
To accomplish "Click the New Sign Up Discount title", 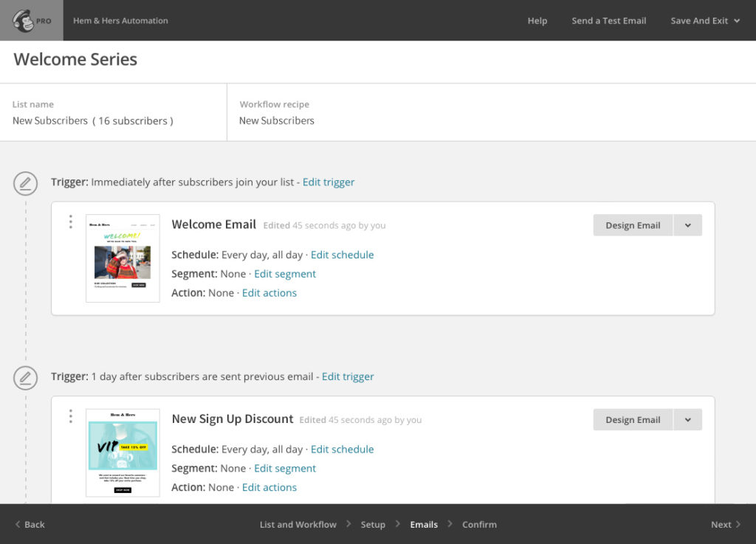I will tap(233, 419).
